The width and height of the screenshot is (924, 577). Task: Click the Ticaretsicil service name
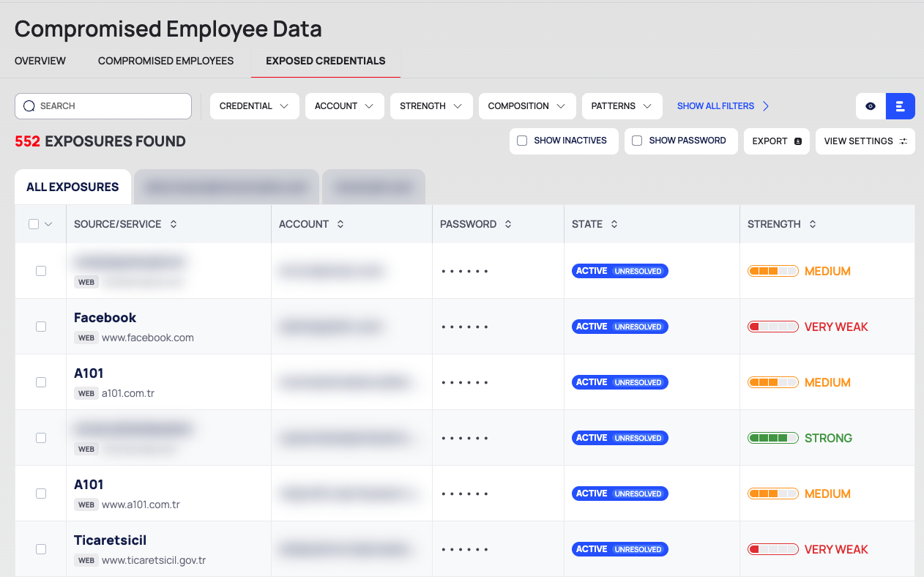(x=111, y=540)
